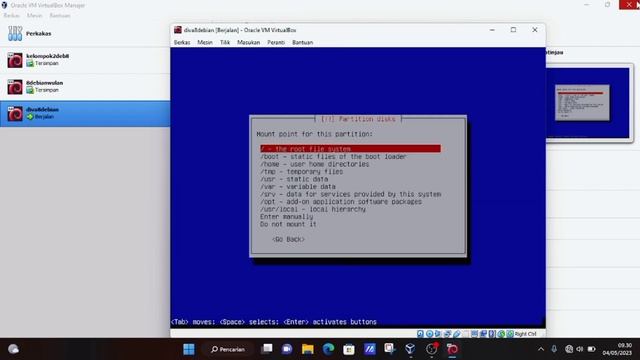Click the microphone icon in system tray

[x=554, y=349]
